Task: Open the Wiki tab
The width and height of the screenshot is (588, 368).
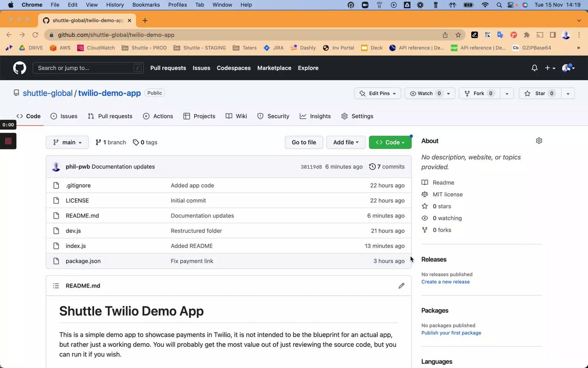Action: tap(237, 116)
